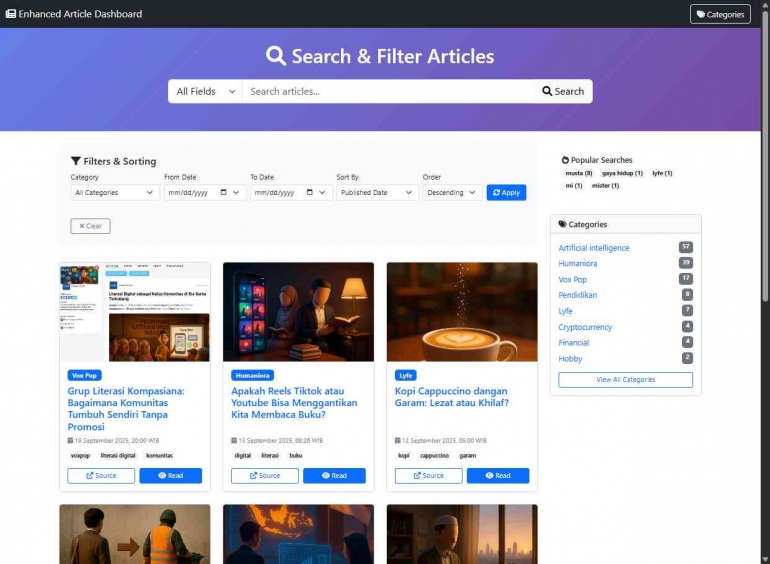Open Source for the Grup Literasi Kompasiana article
This screenshot has height=564, width=770.
click(101, 476)
